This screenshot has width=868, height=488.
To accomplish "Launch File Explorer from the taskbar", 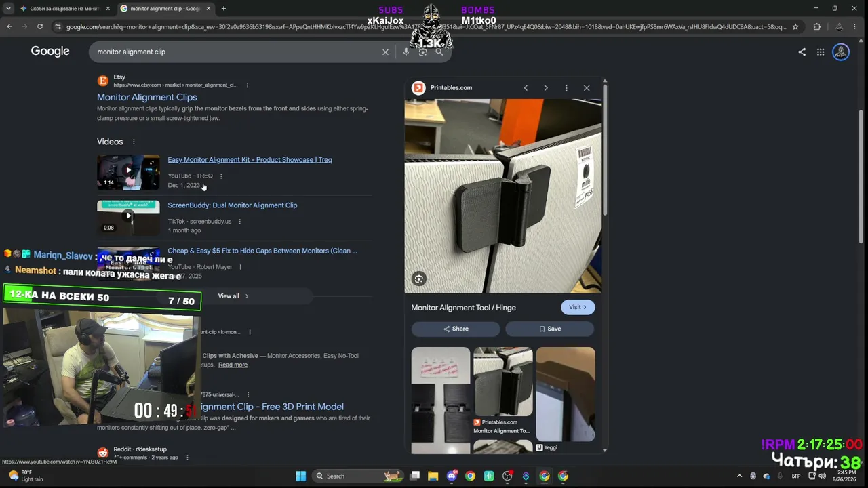I will (433, 476).
